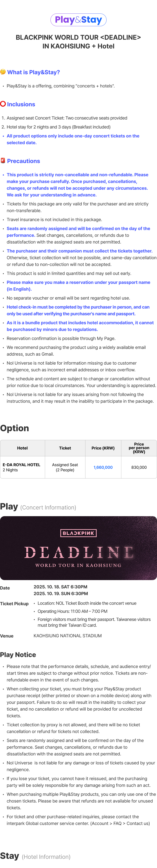Viewport: 157px width, 868px height.
Task: Click the red circle Inclusions icon
Action: 3,104
